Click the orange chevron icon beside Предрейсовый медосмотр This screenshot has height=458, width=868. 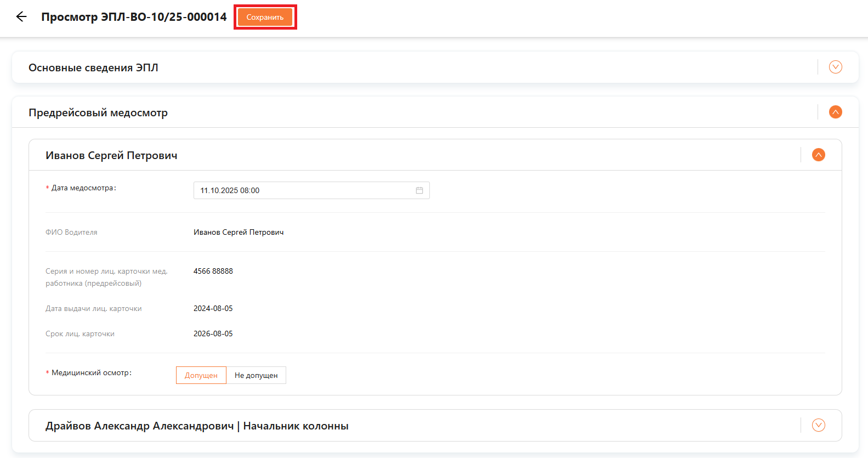click(835, 112)
